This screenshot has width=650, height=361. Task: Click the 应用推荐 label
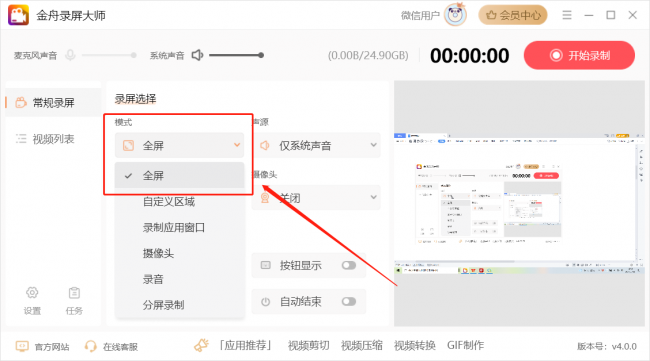pyautogui.click(x=245, y=346)
